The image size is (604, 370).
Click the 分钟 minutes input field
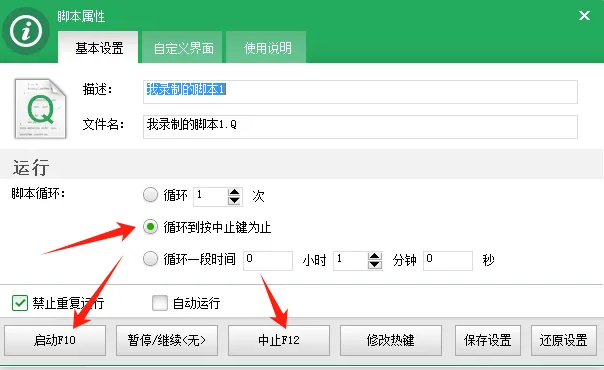(x=351, y=261)
